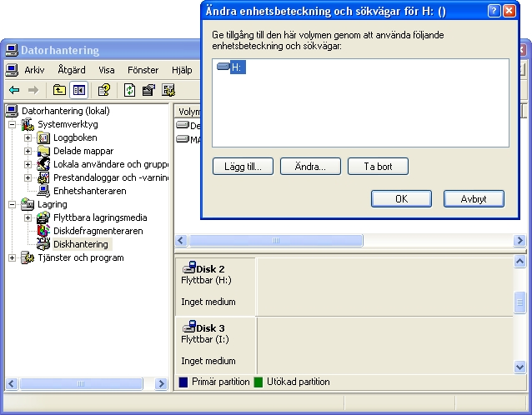Click the Ändra... button
Viewport: 532px width, 415px height.
[x=310, y=167]
